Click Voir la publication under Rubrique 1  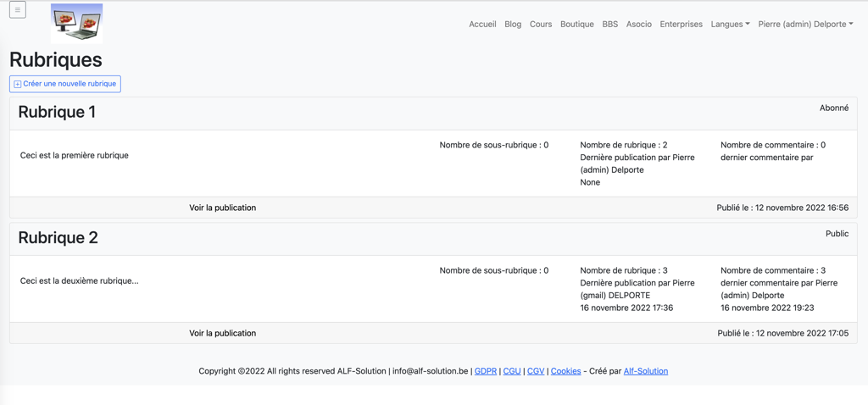pyautogui.click(x=222, y=208)
